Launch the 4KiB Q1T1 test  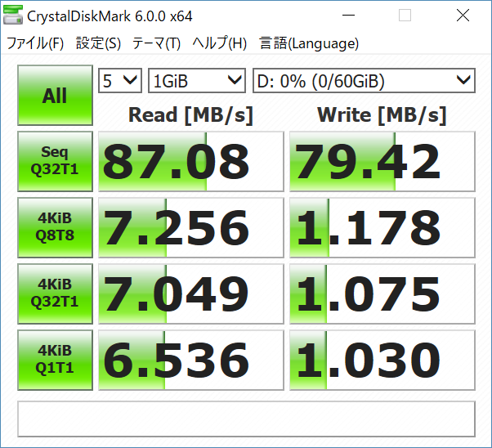coord(55,361)
